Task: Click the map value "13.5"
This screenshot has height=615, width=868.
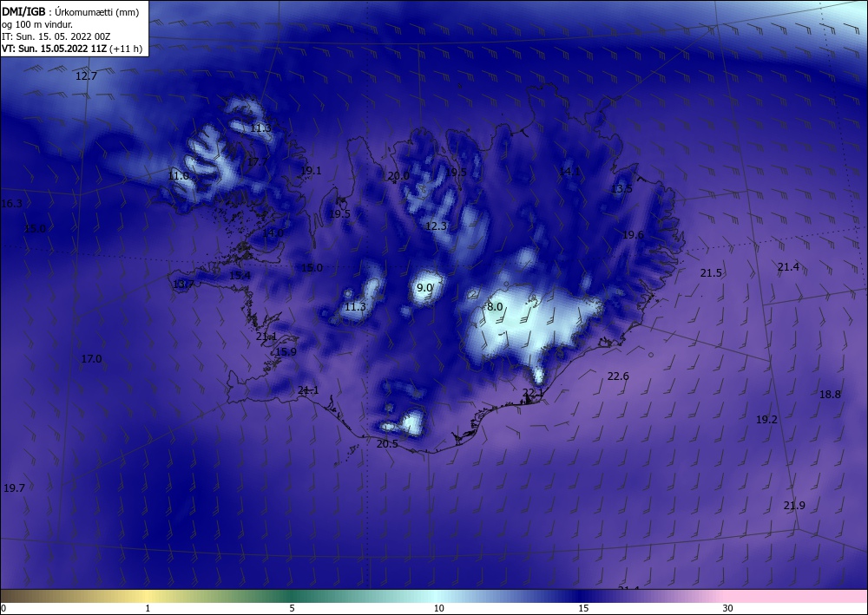Action: pos(621,188)
